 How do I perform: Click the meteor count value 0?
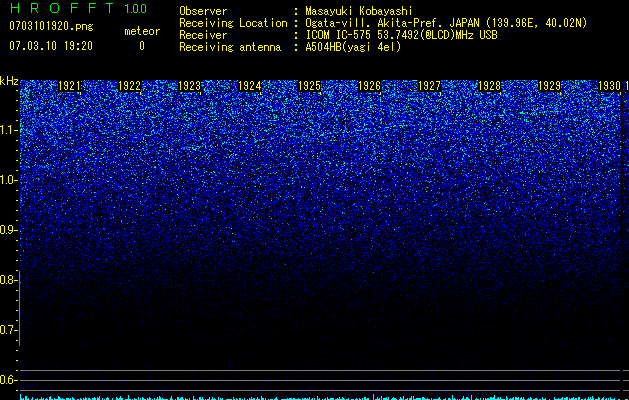(142, 46)
